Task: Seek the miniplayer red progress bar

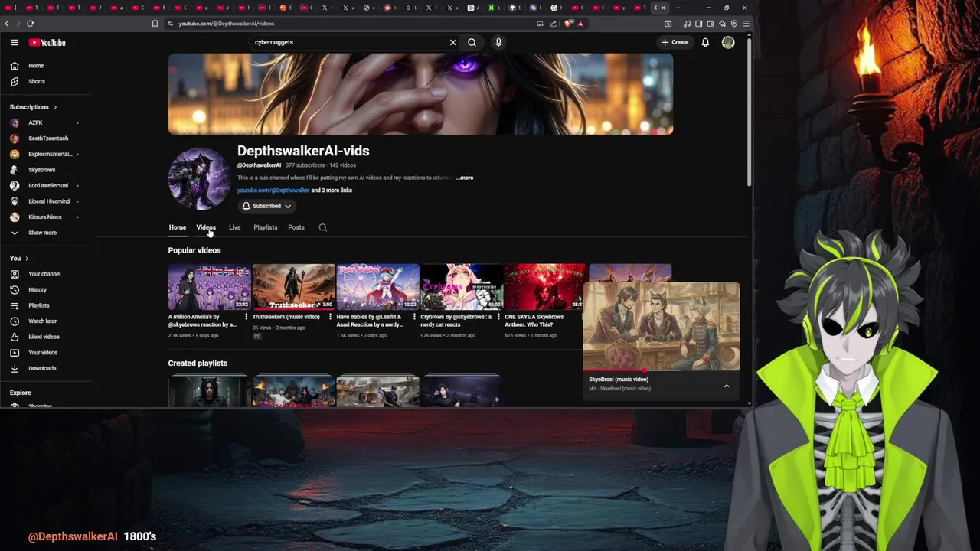Action: 661,370
